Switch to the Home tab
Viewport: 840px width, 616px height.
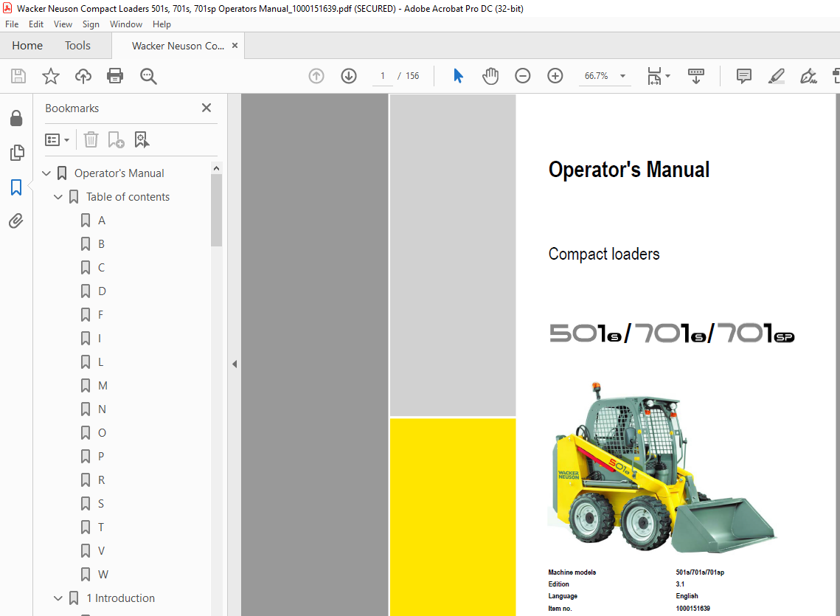tap(27, 46)
